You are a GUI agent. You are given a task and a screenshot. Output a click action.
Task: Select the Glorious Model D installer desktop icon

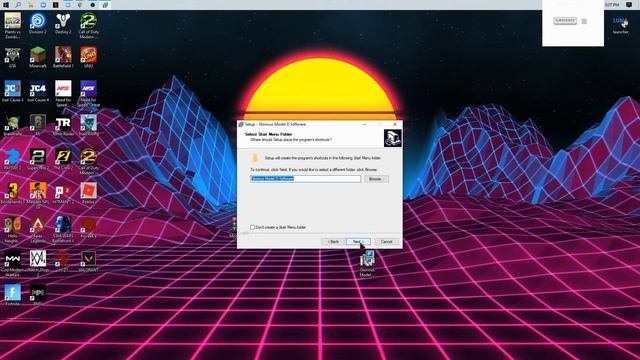coord(367,264)
